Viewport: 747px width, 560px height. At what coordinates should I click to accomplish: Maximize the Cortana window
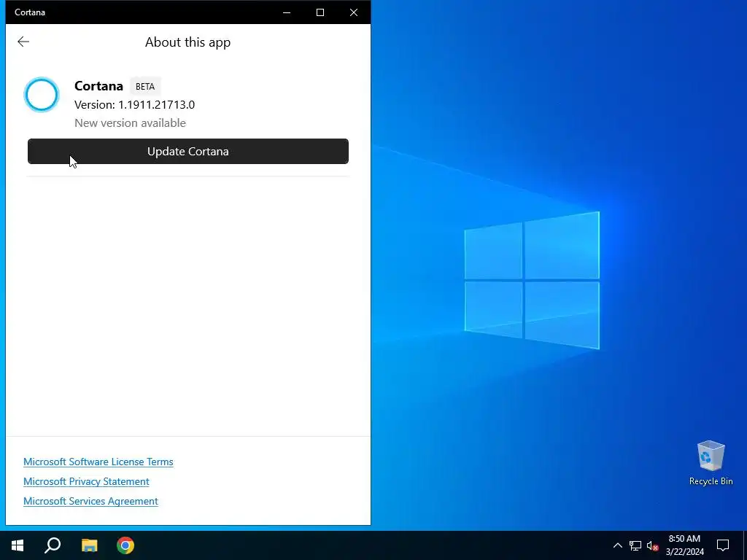pos(320,12)
